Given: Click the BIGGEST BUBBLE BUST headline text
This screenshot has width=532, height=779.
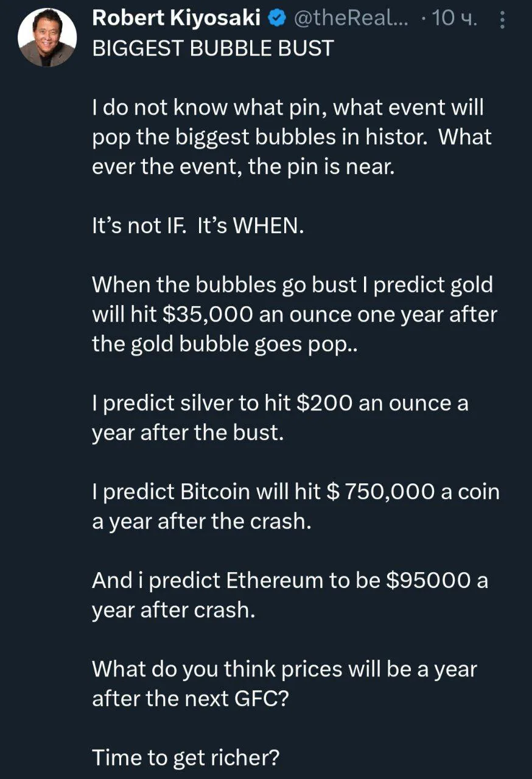Looking at the screenshot, I should pyautogui.click(x=212, y=48).
